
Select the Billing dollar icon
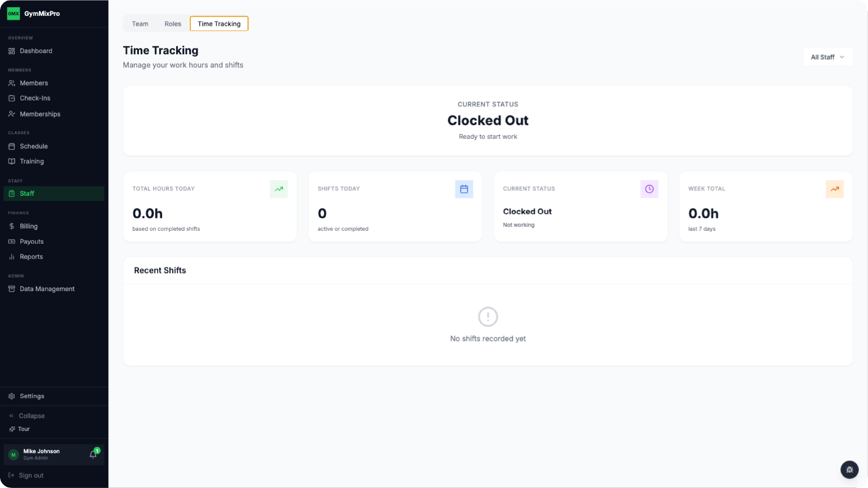pos(12,226)
